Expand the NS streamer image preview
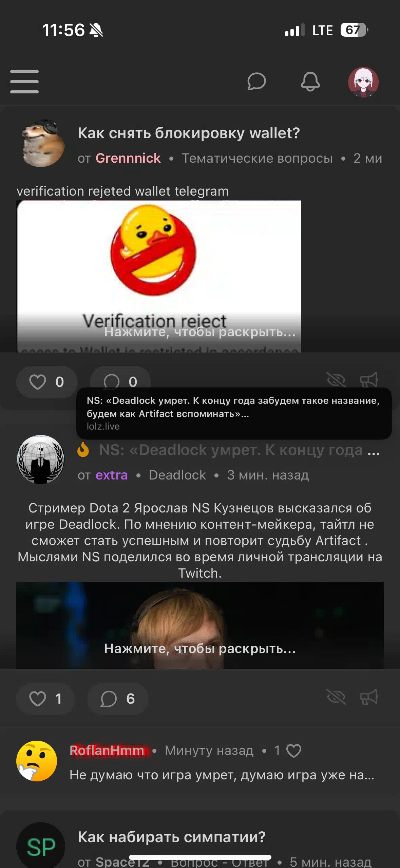Screen dimensions: 400x868 pyautogui.click(x=200, y=625)
